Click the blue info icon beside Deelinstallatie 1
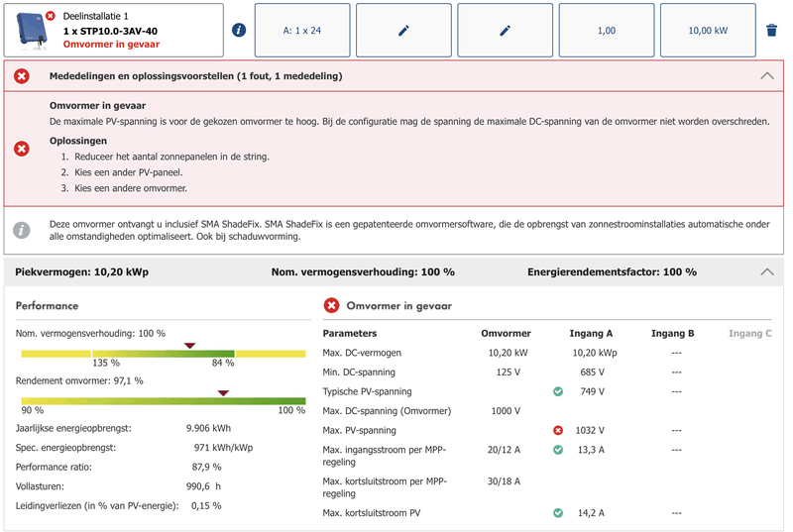This screenshot has width=793, height=532. [239, 30]
